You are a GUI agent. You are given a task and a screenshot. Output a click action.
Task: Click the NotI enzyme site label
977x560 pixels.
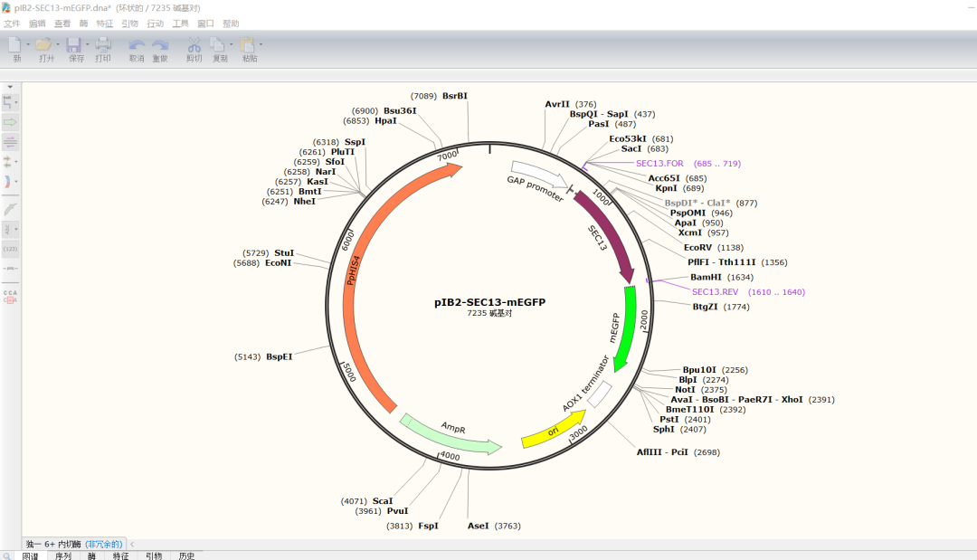click(685, 389)
